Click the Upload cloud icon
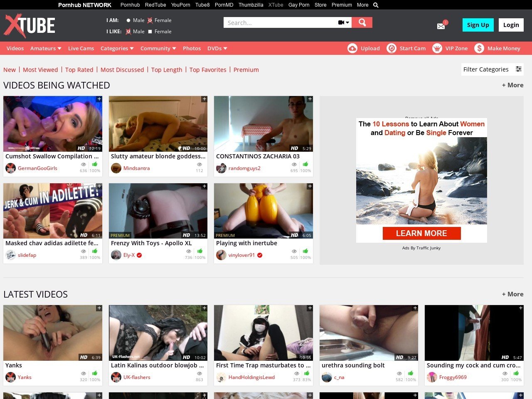The image size is (532, 399). pyautogui.click(x=352, y=49)
